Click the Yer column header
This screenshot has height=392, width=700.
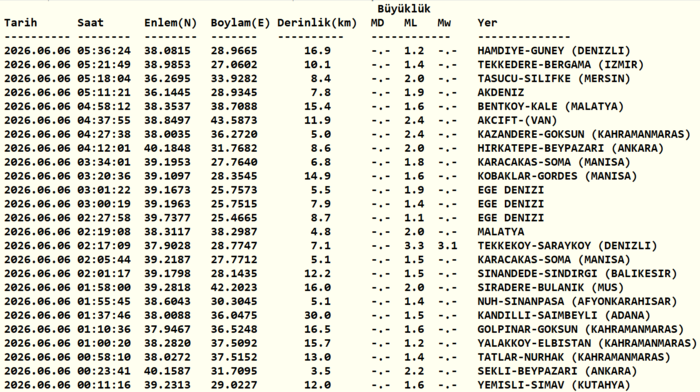(487, 23)
